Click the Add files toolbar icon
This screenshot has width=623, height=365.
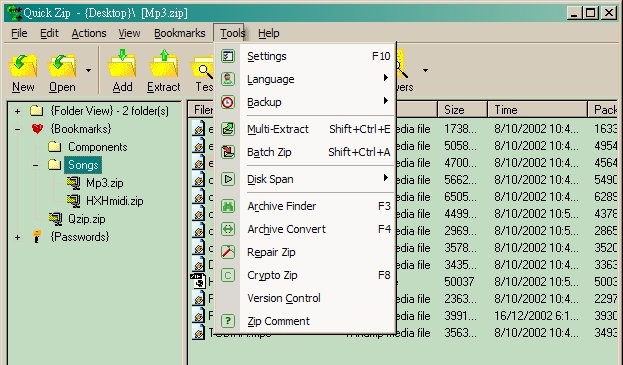tap(122, 64)
